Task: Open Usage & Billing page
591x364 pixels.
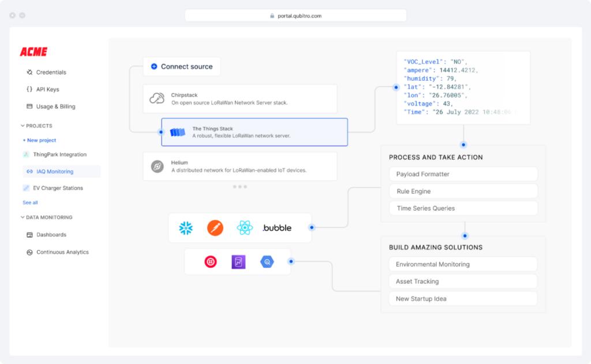Action: (x=55, y=107)
